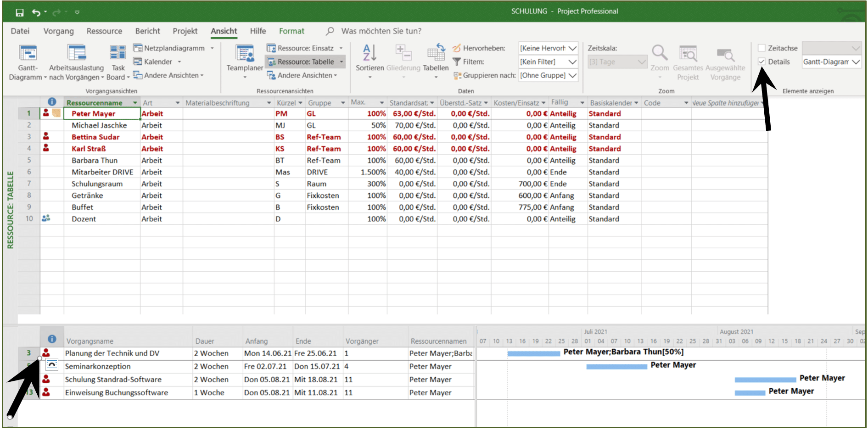The image size is (868, 430).
Task: Select the Michael Jaschke resource name cell
Action: 102,125
